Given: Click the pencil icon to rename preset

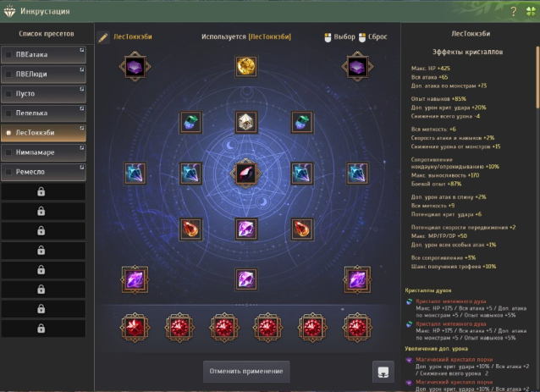Looking at the screenshot, I should click(x=103, y=37).
